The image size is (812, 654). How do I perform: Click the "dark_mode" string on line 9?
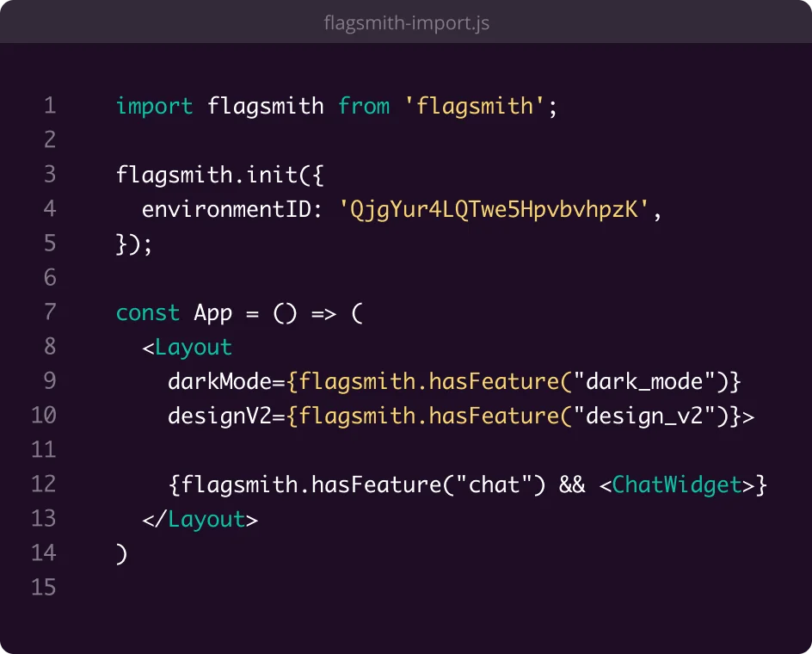point(644,382)
